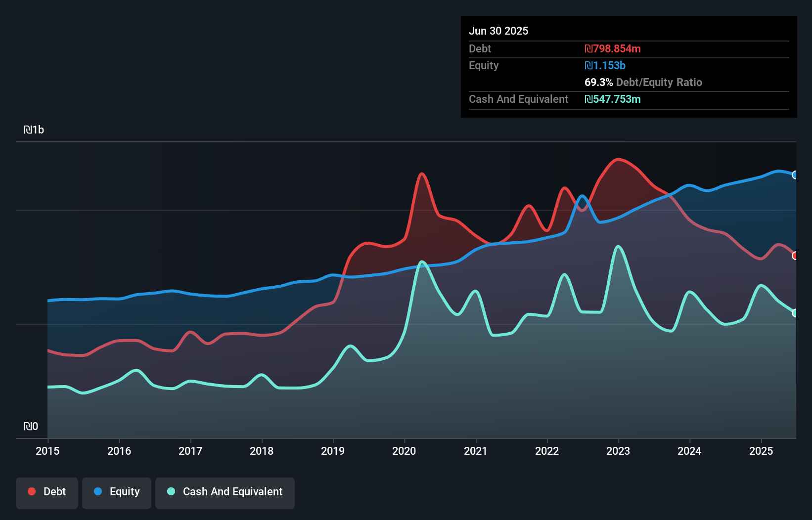This screenshot has width=812, height=520.
Task: Select the blue Equity endpoint marker on chart
Action: pyautogui.click(x=795, y=175)
